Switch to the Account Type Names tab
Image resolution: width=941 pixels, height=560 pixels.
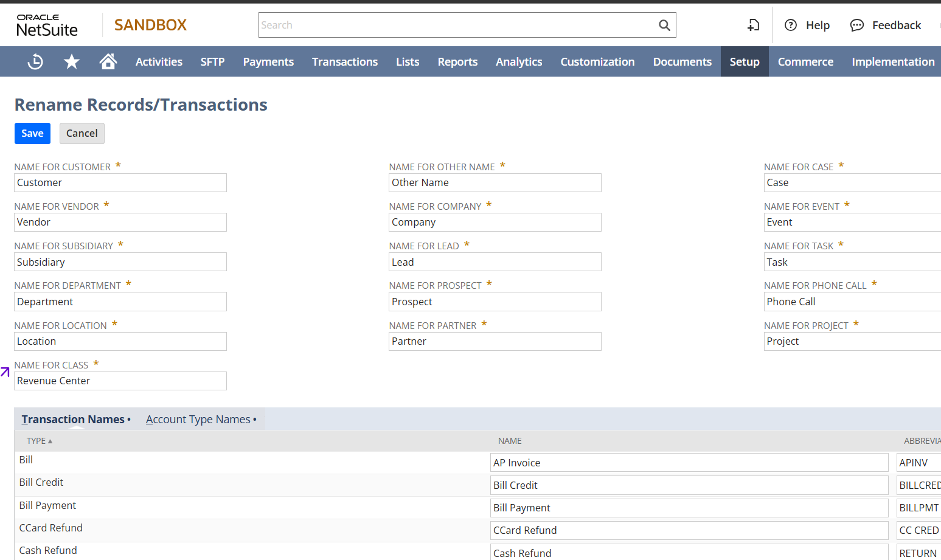coord(198,420)
